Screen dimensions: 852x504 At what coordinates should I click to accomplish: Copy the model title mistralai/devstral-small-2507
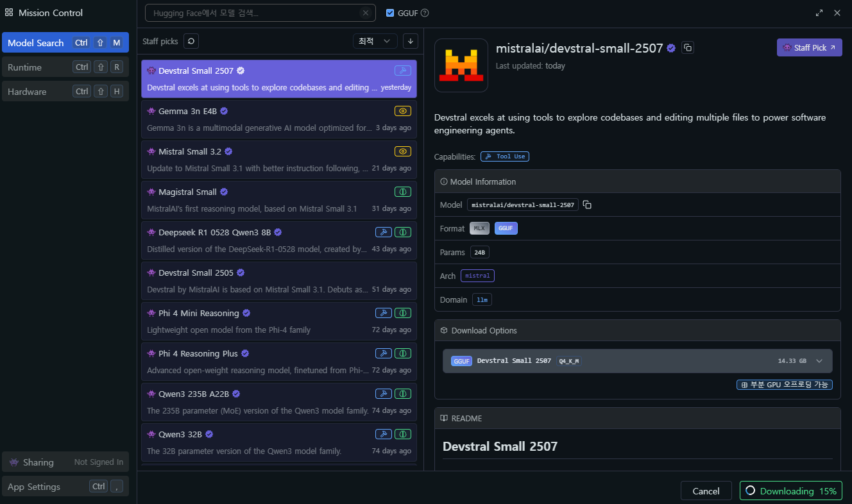coord(688,47)
